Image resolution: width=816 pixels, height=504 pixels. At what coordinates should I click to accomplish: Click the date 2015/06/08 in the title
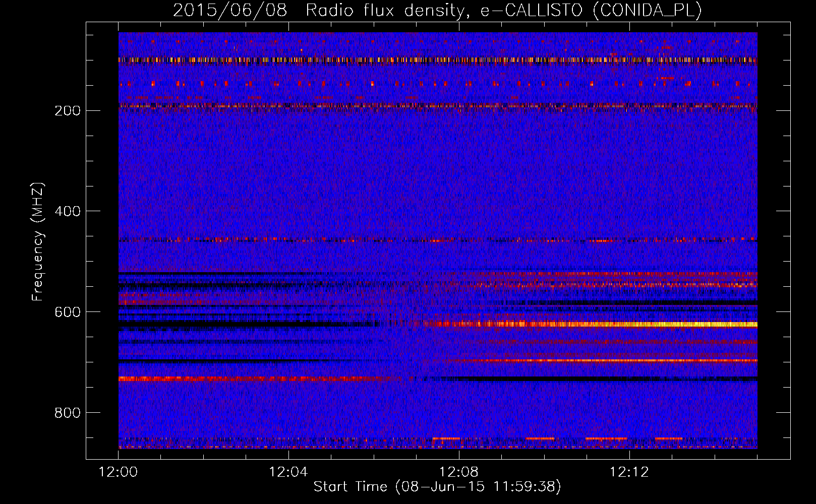[x=230, y=10]
